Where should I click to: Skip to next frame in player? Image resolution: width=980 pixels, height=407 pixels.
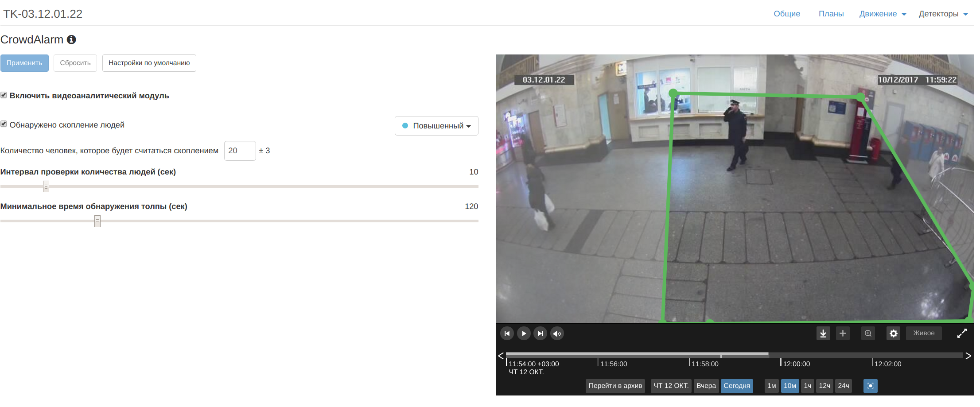[x=541, y=333]
